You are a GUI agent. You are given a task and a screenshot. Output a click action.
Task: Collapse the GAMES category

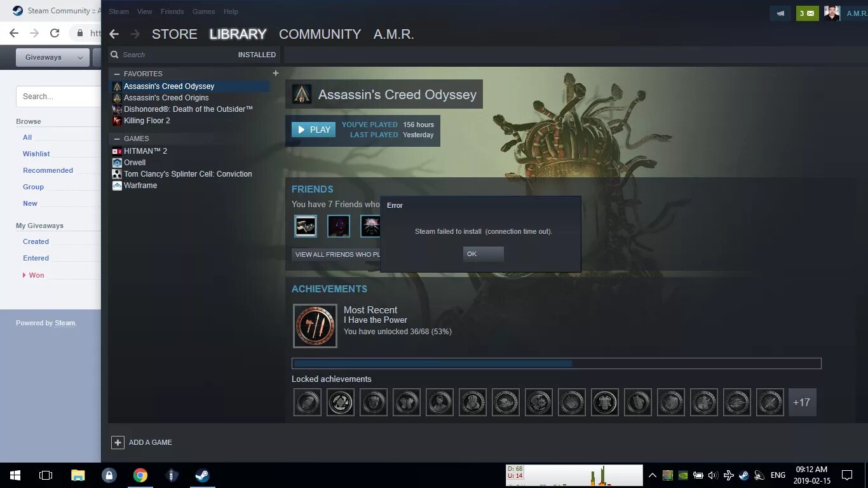pyautogui.click(x=117, y=139)
